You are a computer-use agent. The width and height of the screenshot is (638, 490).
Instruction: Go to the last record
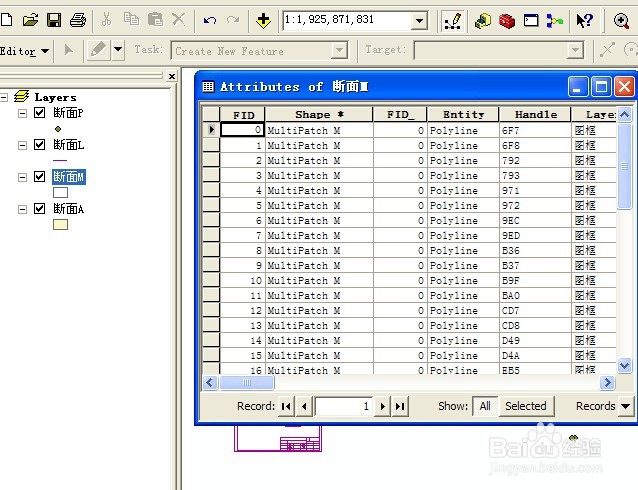tap(400, 406)
